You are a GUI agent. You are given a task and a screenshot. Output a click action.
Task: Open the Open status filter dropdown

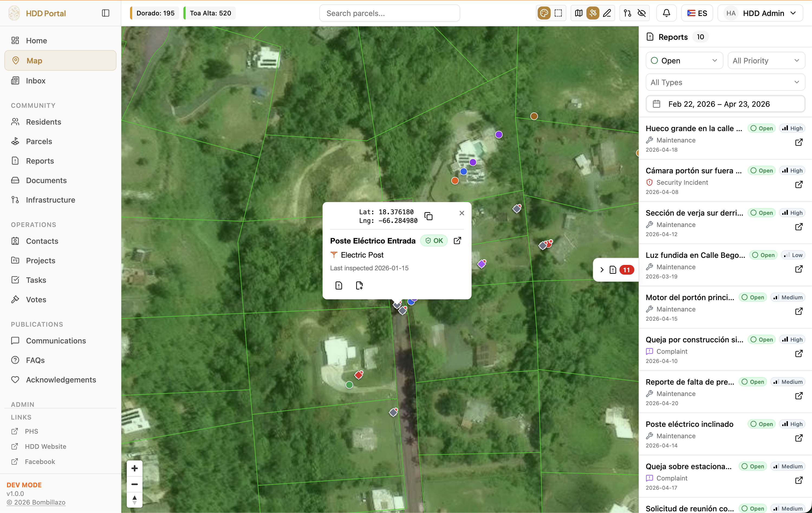pyautogui.click(x=684, y=61)
